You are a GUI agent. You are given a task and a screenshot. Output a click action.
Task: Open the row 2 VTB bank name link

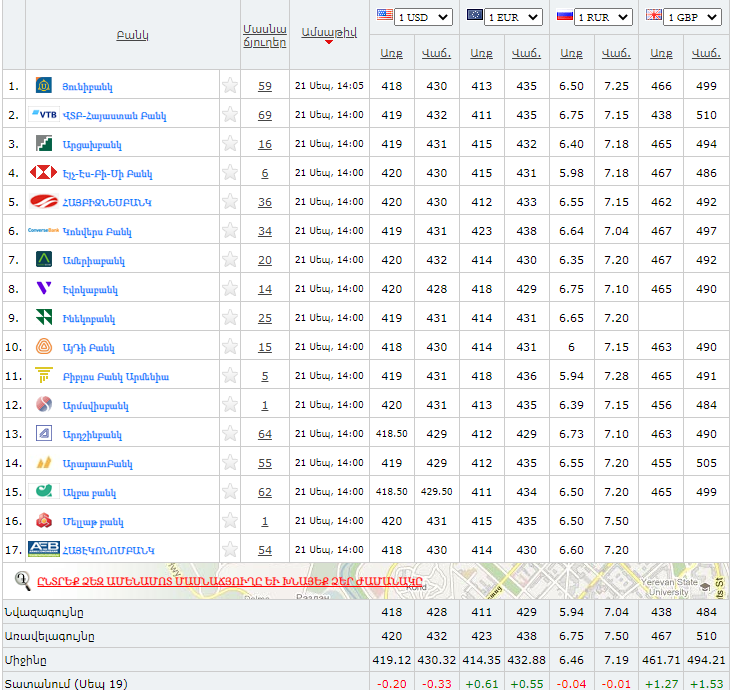tap(115, 115)
